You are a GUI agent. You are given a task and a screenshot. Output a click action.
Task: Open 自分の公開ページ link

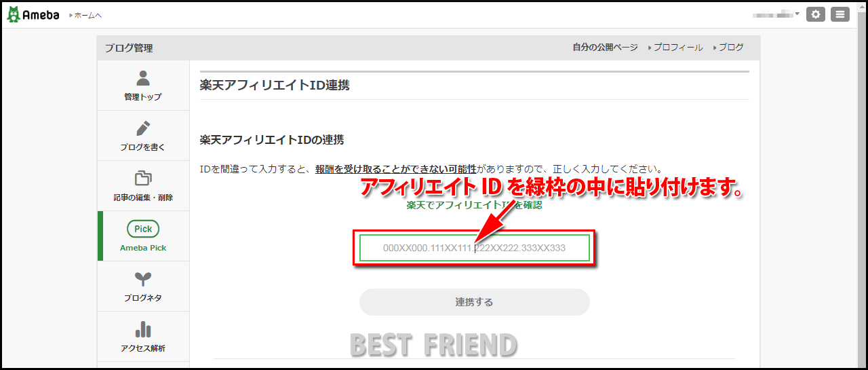pos(605,48)
